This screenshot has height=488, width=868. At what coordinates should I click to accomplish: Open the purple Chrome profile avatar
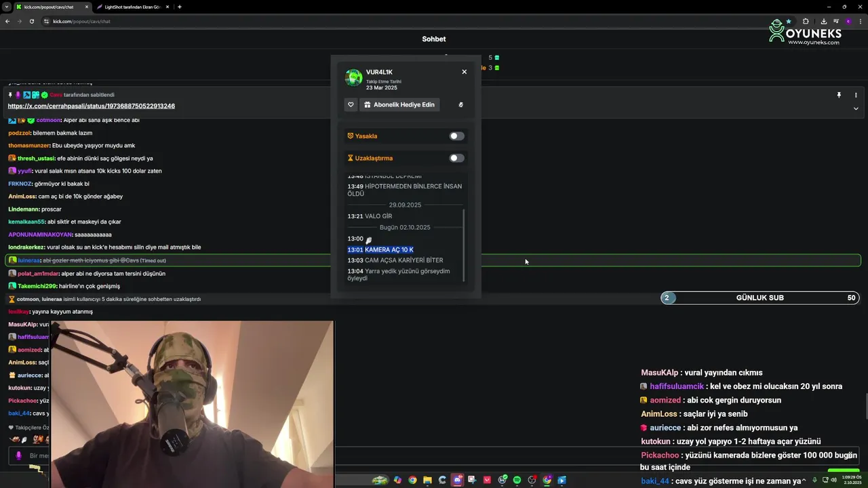click(x=848, y=21)
